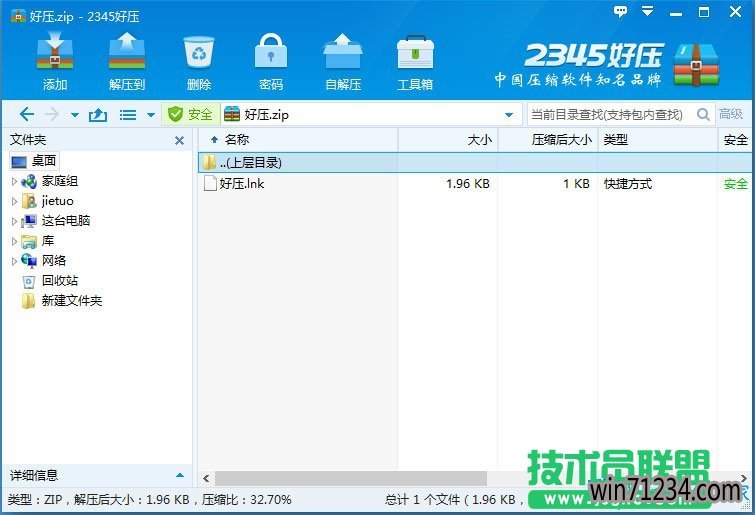Click the 快捷方式 type cell

(x=628, y=184)
